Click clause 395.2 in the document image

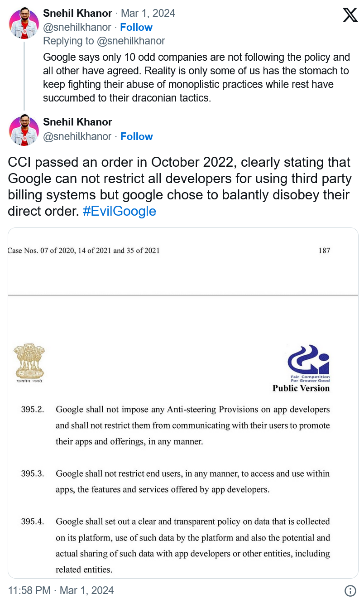[x=176, y=425]
